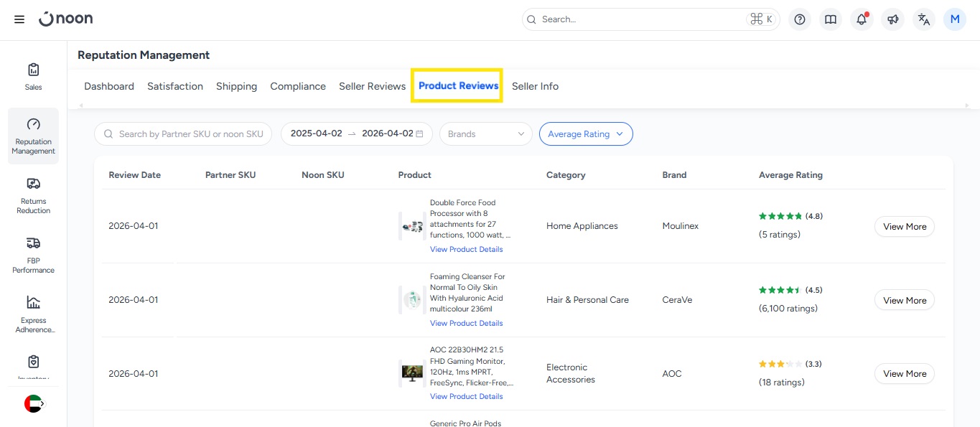Image resolution: width=980 pixels, height=427 pixels.
Task: Open the review date range picker
Action: click(x=356, y=134)
